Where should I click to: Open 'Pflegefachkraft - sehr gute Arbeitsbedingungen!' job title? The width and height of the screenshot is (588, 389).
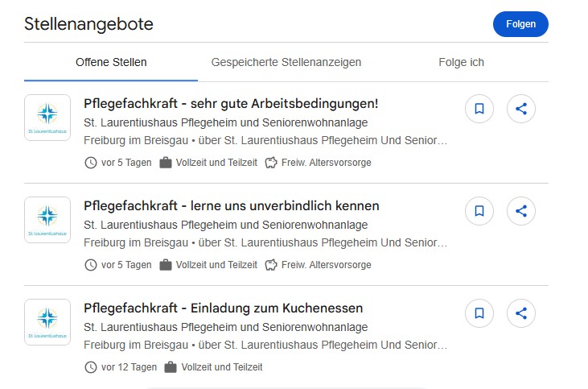pyautogui.click(x=231, y=104)
